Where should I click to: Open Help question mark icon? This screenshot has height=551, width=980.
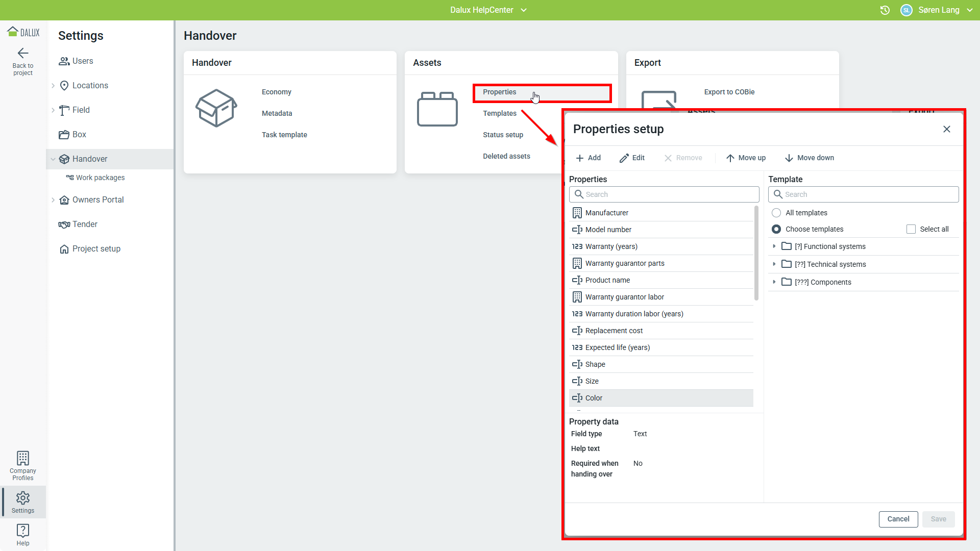tap(23, 531)
